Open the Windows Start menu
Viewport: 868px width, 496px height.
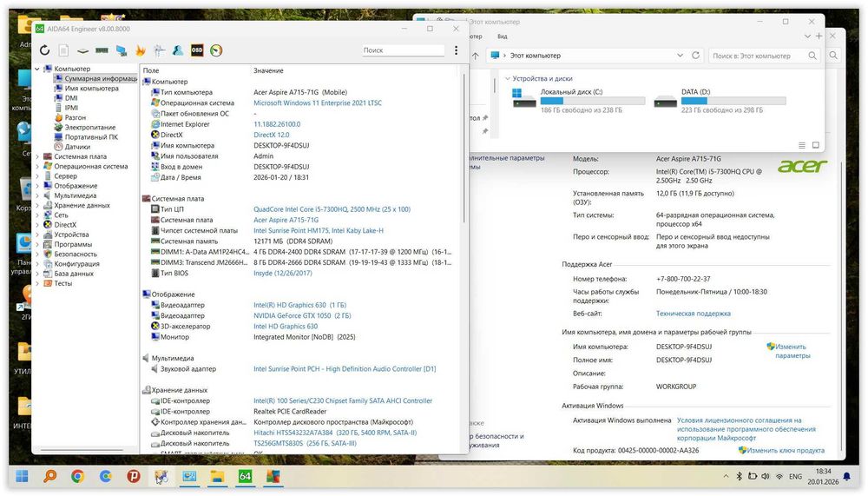(23, 476)
